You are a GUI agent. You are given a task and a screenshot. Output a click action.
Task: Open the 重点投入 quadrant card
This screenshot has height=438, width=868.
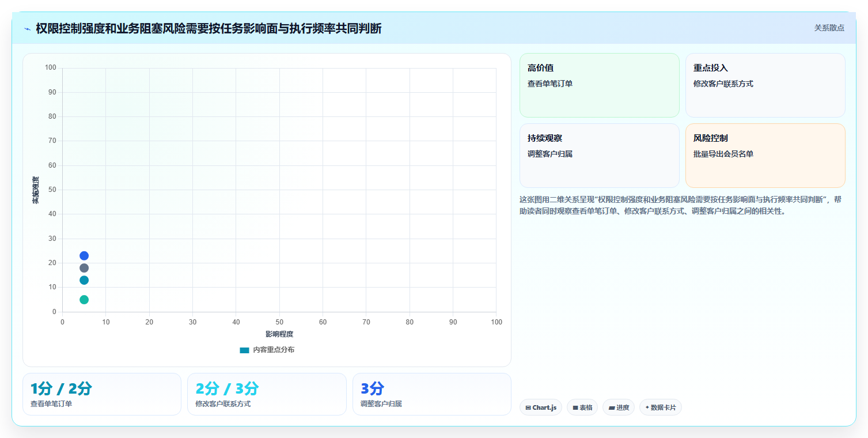[x=765, y=85]
